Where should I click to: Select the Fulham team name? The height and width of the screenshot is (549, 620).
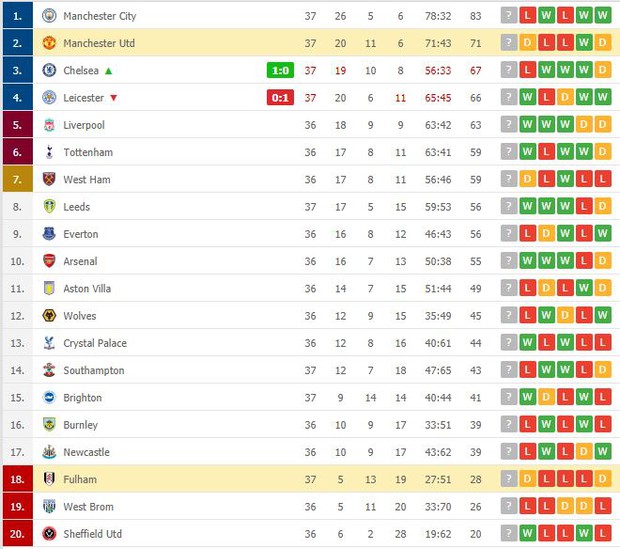[x=80, y=479]
